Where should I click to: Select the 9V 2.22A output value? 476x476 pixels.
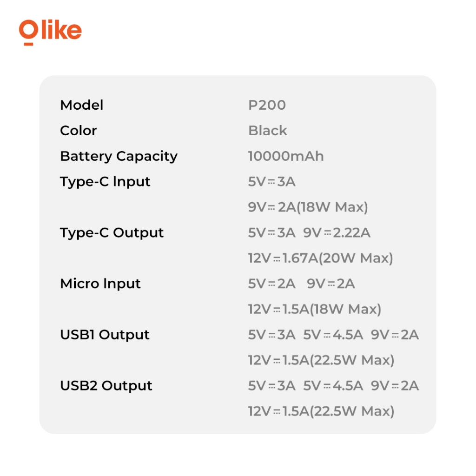point(337,233)
